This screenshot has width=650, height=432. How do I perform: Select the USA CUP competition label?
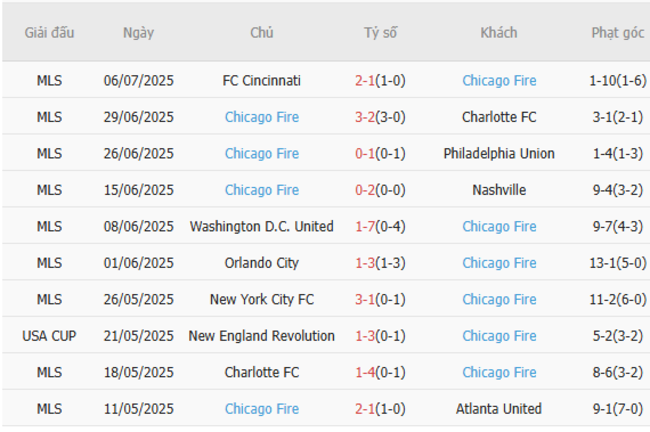click(x=49, y=336)
